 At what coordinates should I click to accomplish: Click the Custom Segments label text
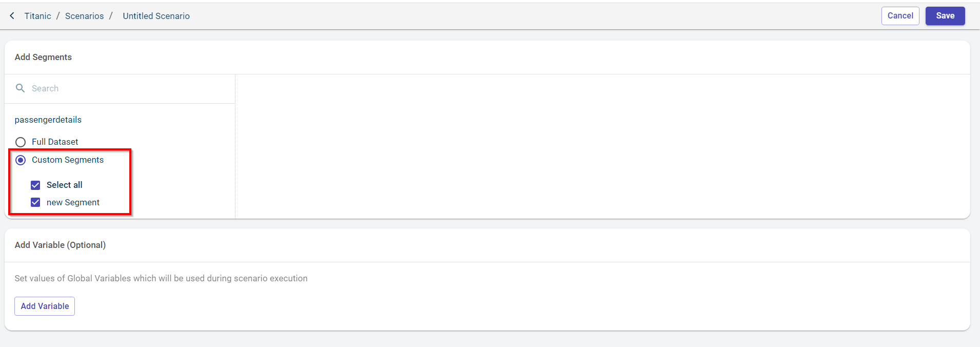point(68,160)
